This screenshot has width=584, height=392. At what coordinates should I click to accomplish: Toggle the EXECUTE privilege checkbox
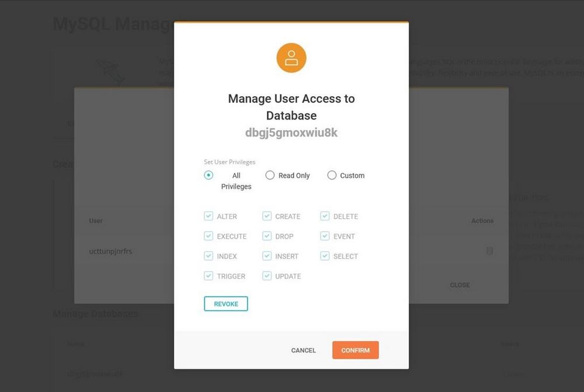(x=208, y=236)
